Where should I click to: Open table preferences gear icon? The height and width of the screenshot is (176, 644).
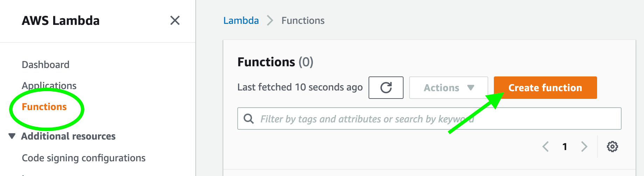(612, 147)
